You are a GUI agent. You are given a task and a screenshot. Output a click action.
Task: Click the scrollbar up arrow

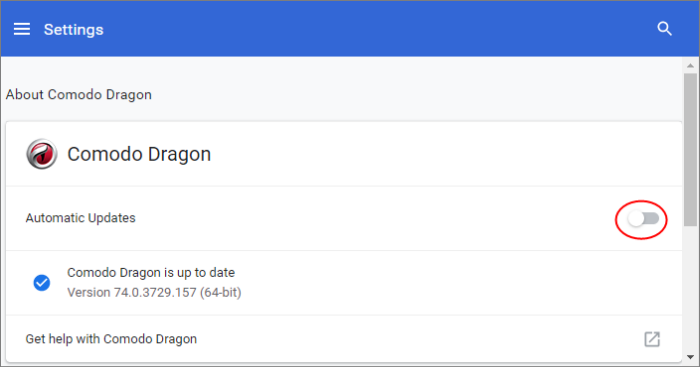pyautogui.click(x=691, y=66)
